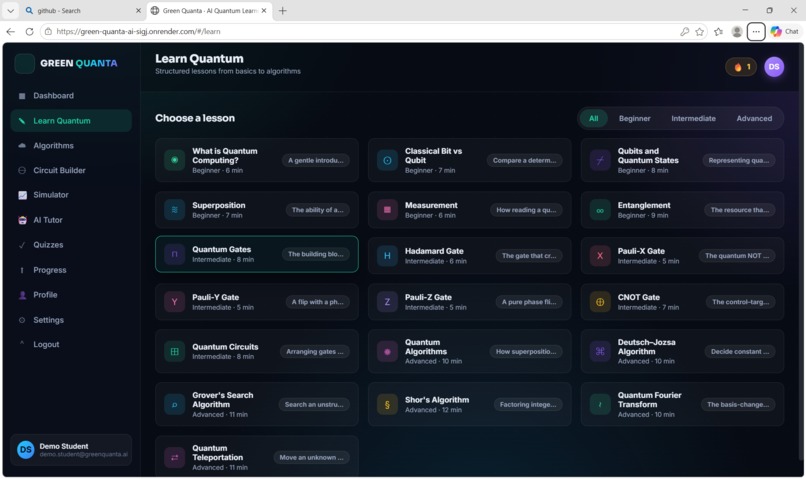Viewport: 806px width, 479px height.
Task: Click the 'Factoring intege...' description pill
Action: (x=528, y=404)
